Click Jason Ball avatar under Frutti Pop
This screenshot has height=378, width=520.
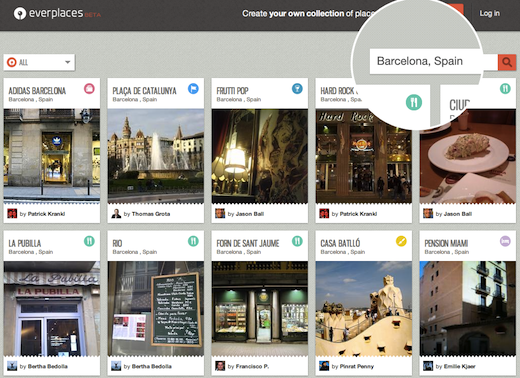point(220,213)
